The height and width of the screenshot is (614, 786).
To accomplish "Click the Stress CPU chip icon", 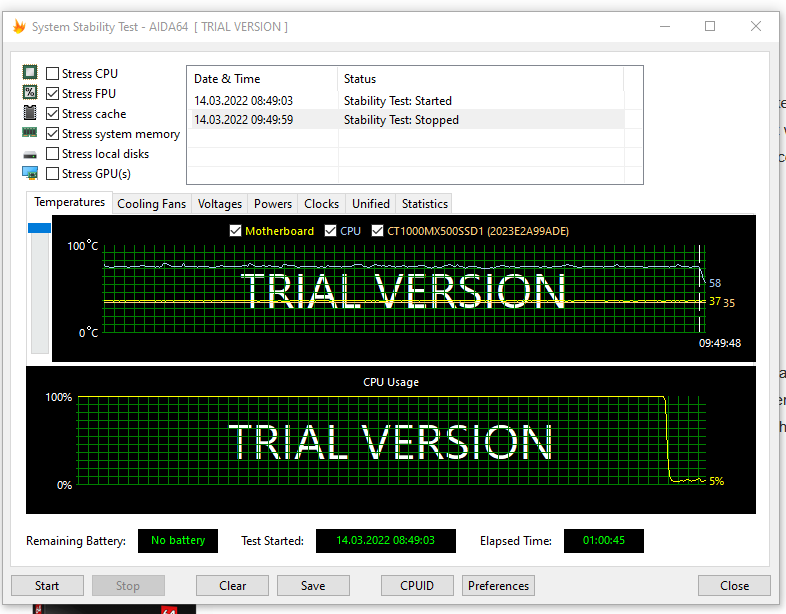I will point(30,72).
